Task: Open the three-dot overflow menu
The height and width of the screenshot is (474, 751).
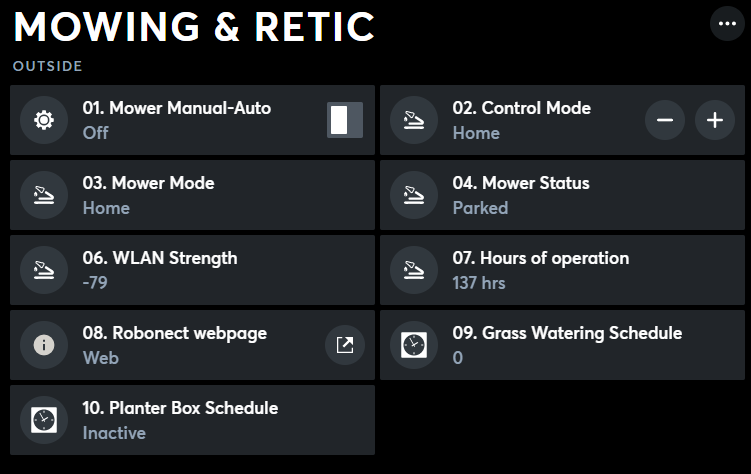Action: pos(727,23)
